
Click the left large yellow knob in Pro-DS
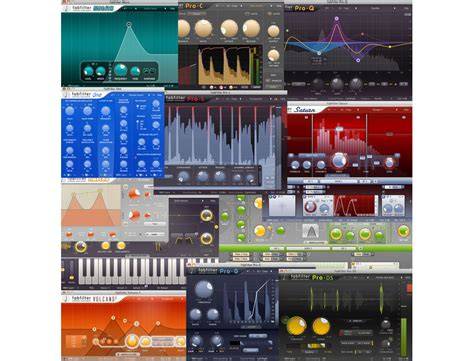pyautogui.click(x=296, y=326)
